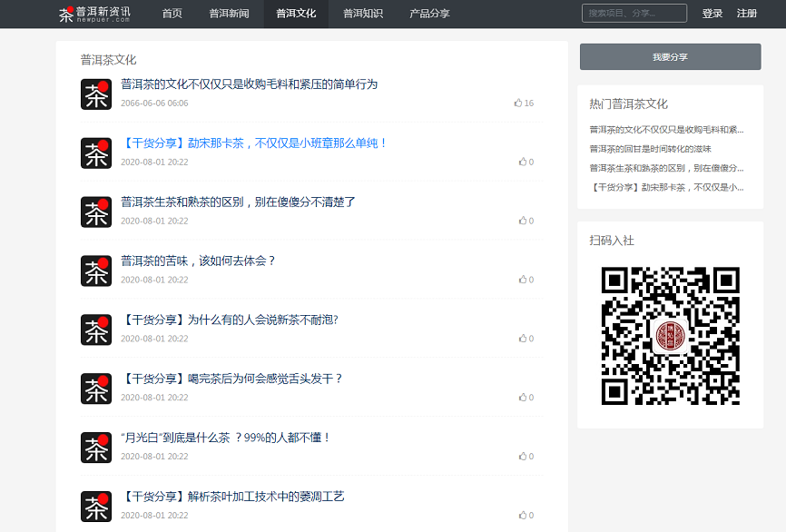Switch to the 普洱知识 section

pyautogui.click(x=362, y=14)
